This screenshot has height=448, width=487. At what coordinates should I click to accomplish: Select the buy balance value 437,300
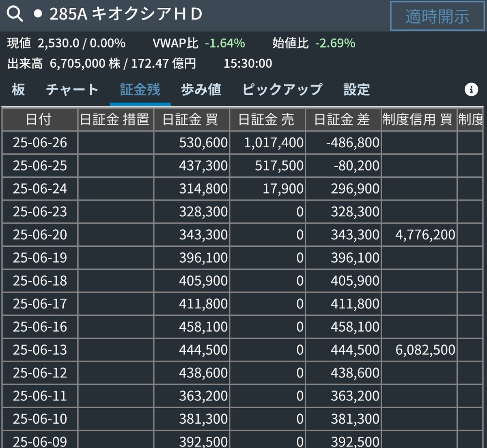[203, 166]
